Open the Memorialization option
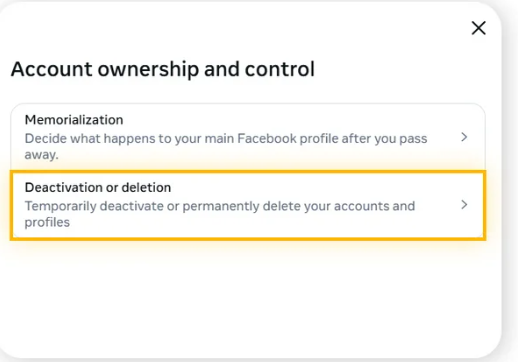 click(x=248, y=137)
